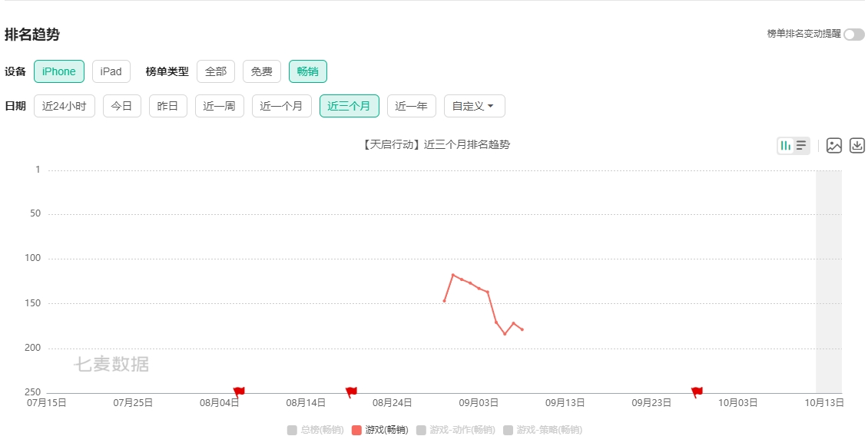Click the red flag near 09月28日
This screenshot has width=868, height=446.
697,391
